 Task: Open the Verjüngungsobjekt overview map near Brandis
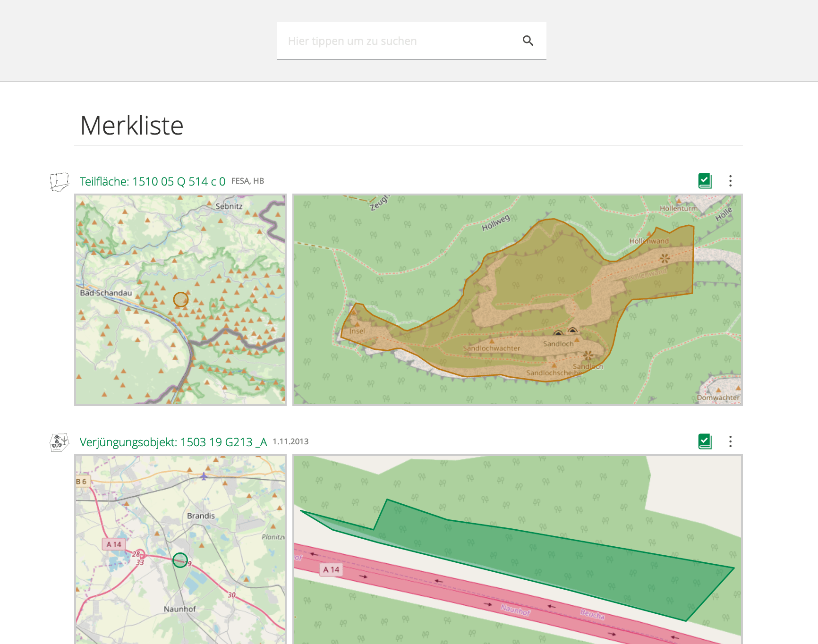point(180,550)
